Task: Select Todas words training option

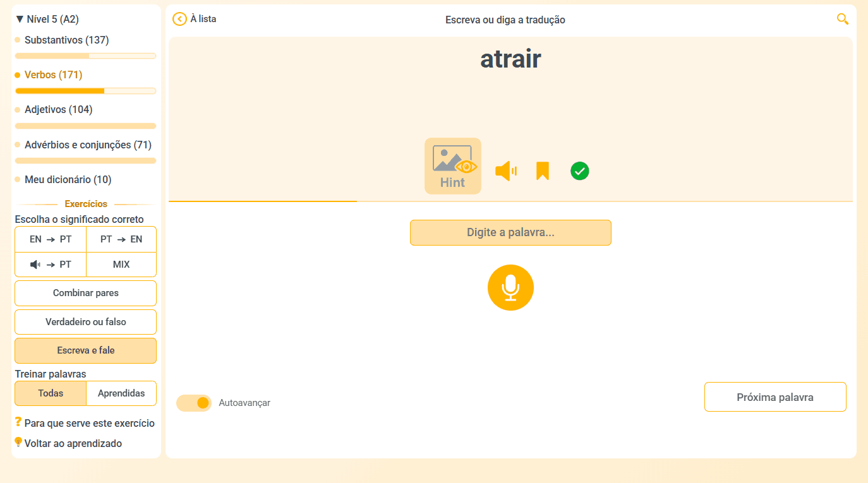Action: (51, 393)
